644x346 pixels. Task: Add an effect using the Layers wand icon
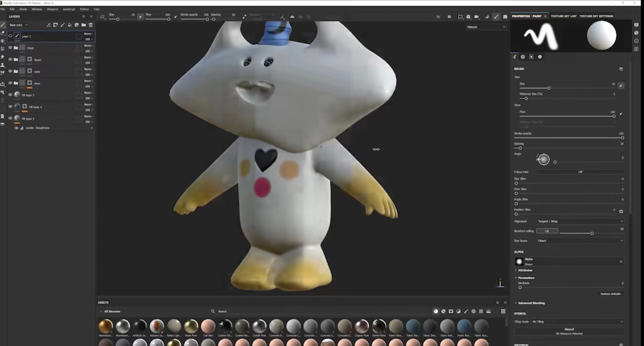[49, 25]
